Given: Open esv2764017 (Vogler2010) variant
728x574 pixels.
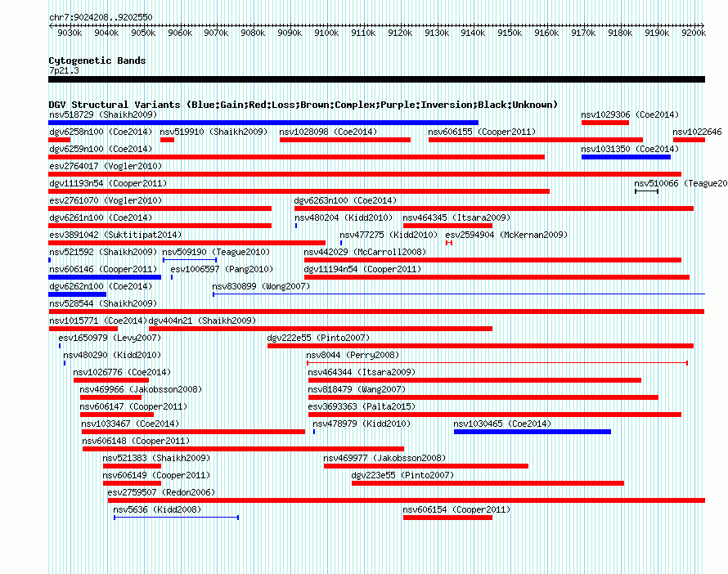Looking at the screenshot, I should coord(106,166).
